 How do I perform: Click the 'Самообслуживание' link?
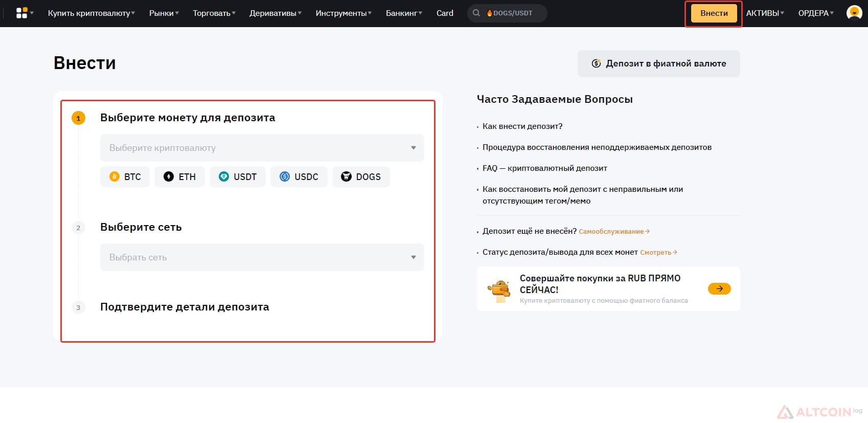pos(614,231)
